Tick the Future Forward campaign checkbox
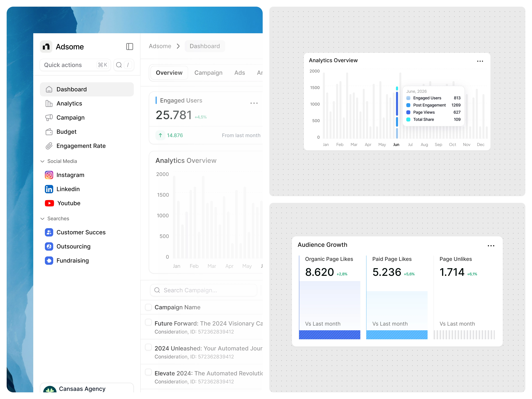 148,322
